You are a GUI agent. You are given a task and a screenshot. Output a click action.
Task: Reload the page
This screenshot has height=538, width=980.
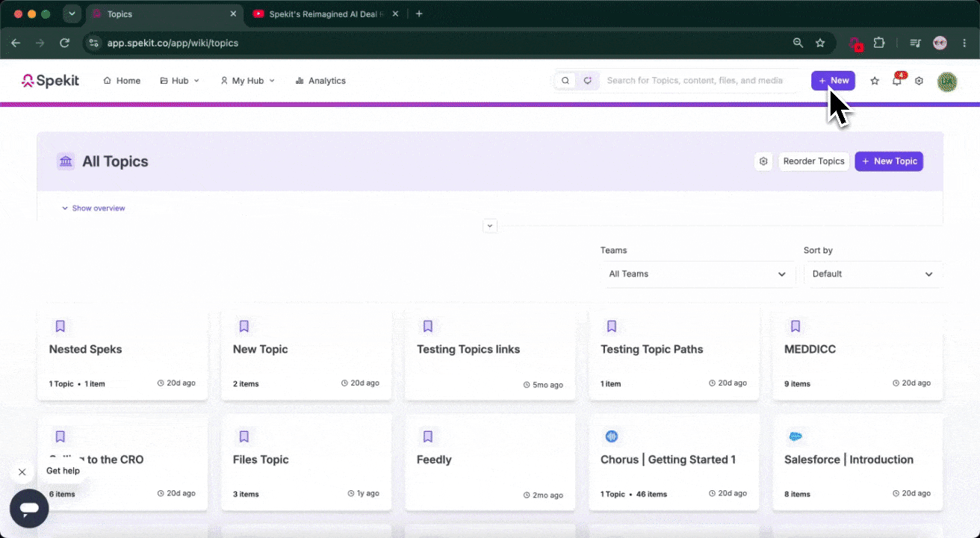(64, 43)
